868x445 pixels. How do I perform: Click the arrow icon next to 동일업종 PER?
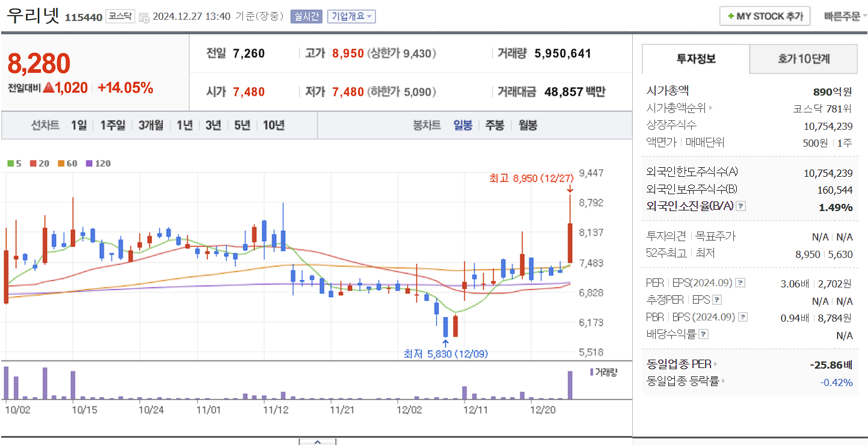716,364
